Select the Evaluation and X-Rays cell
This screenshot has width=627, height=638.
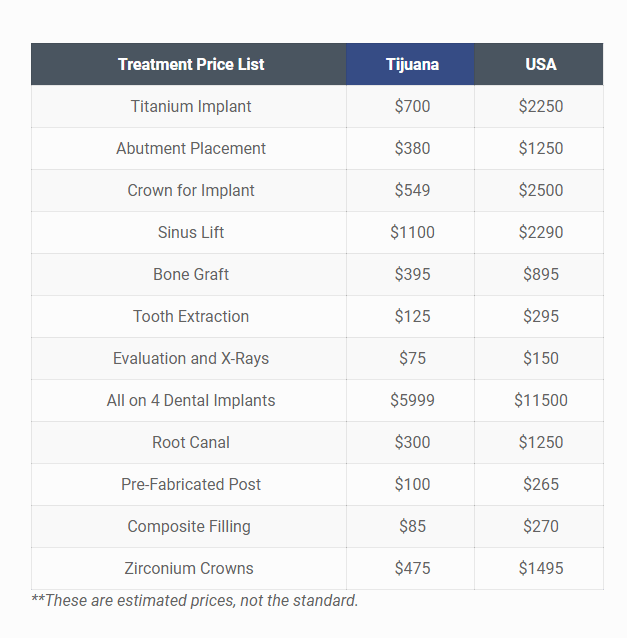point(191,358)
